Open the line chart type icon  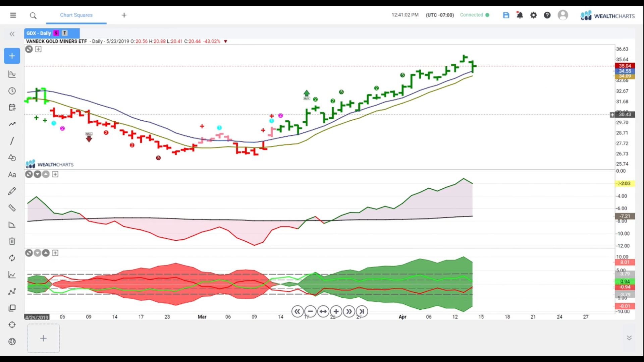[x=12, y=275]
